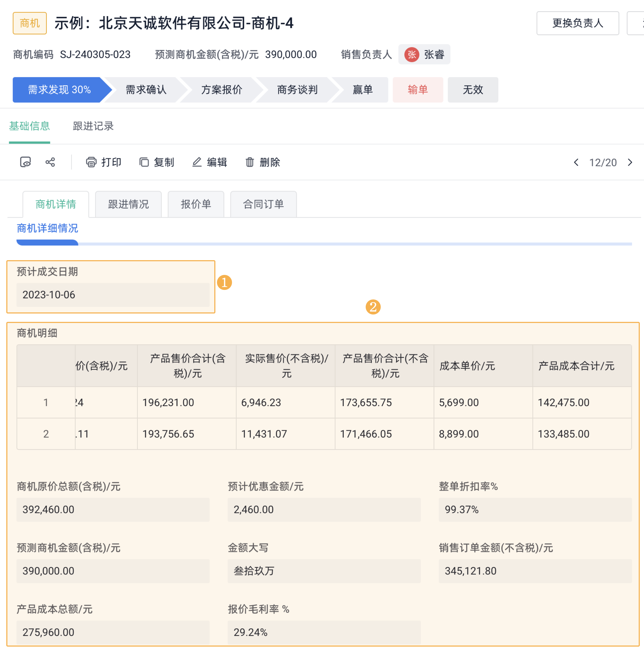Screen dimensions: 644x655
Task: Click the share icon in toolbar
Action: point(50,162)
